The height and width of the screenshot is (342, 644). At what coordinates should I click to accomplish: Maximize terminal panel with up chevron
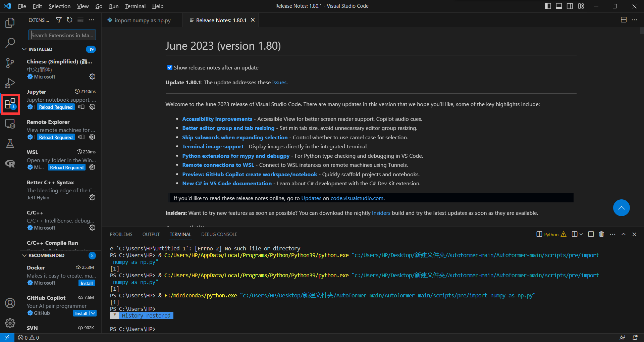[x=624, y=234]
